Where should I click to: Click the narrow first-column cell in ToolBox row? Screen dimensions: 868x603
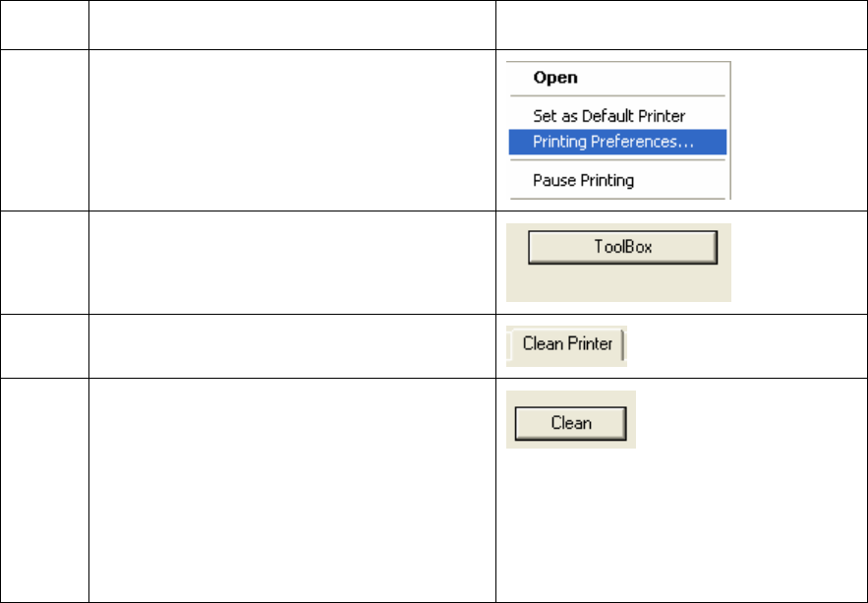44,263
